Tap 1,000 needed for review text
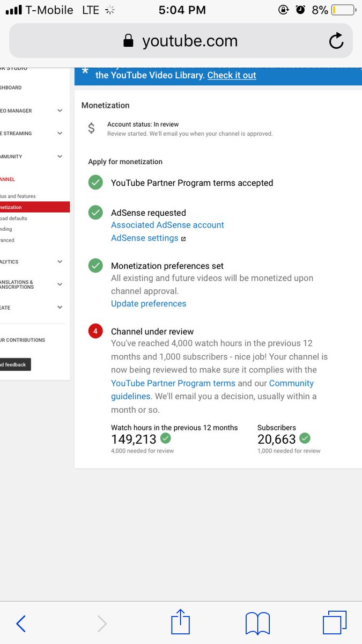Image resolution: width=362 pixels, height=644 pixels. coord(289,451)
